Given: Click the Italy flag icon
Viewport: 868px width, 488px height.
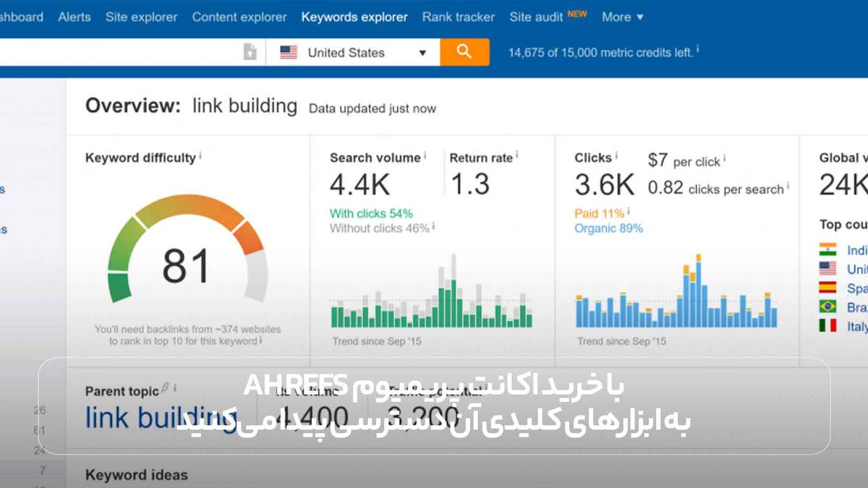Looking at the screenshot, I should (x=827, y=326).
